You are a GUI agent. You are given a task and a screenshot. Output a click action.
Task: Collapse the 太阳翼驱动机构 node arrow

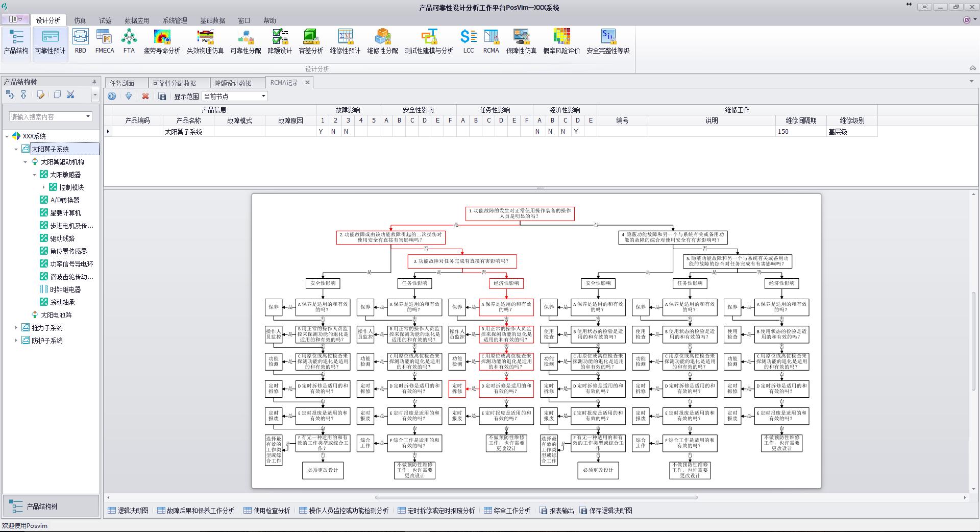pos(26,162)
